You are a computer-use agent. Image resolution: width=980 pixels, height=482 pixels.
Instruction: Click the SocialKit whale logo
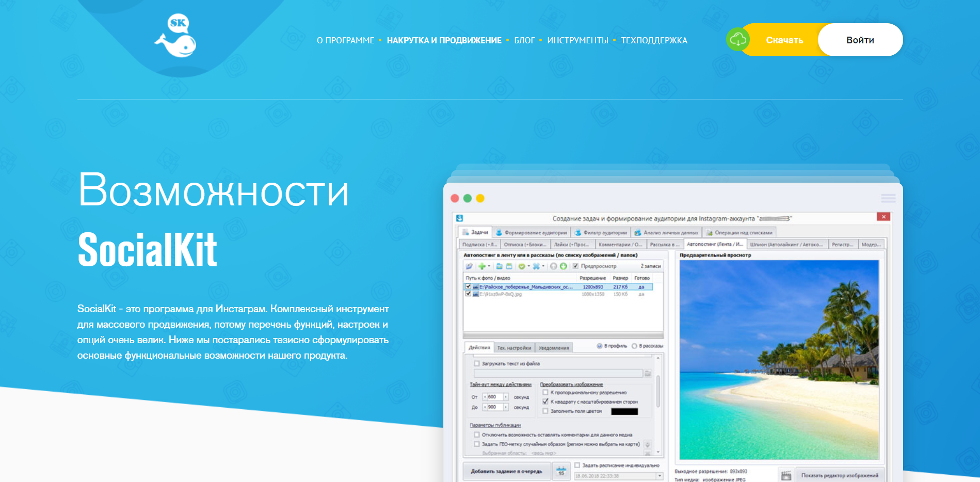pyautogui.click(x=176, y=36)
